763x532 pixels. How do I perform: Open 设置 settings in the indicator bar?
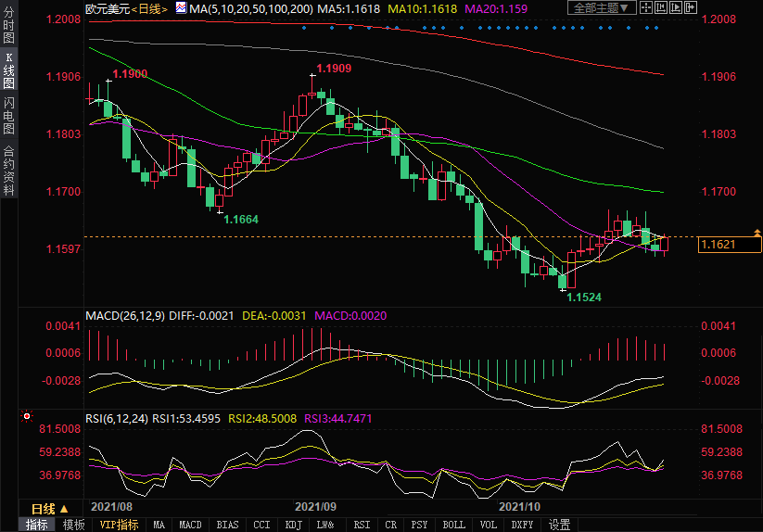tap(559, 525)
